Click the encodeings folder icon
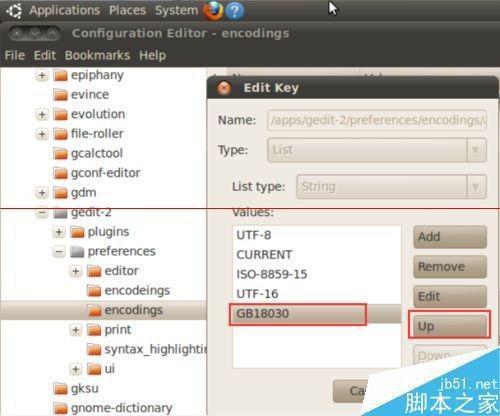The height and width of the screenshot is (416, 500). pos(94,291)
